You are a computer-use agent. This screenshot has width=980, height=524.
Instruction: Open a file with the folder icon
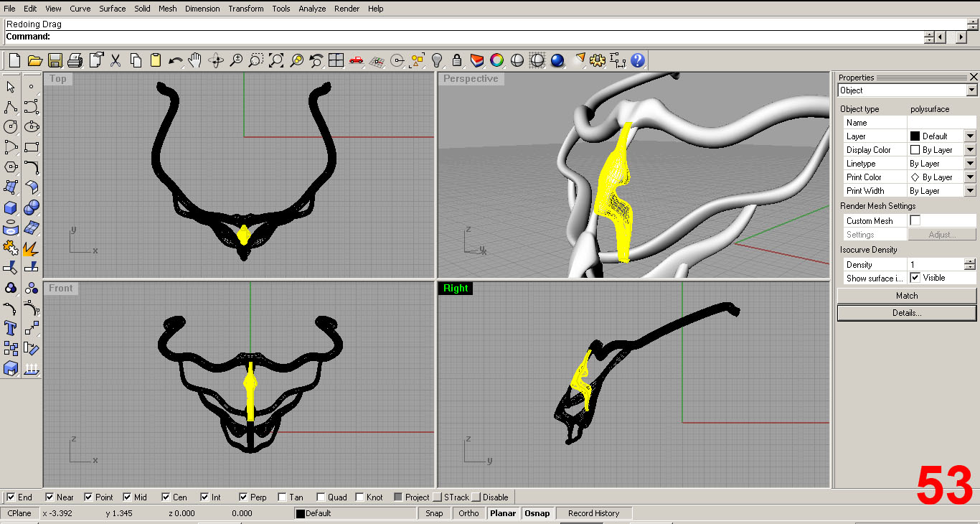pos(34,60)
